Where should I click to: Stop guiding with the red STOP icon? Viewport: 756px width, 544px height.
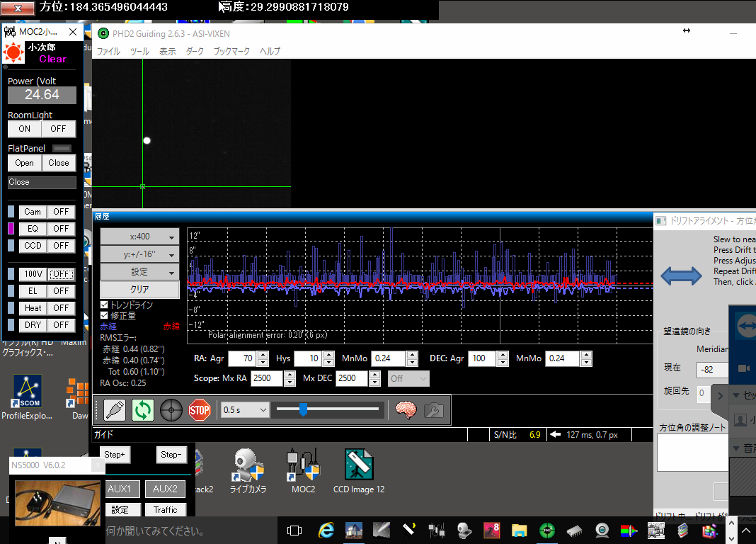click(x=200, y=410)
